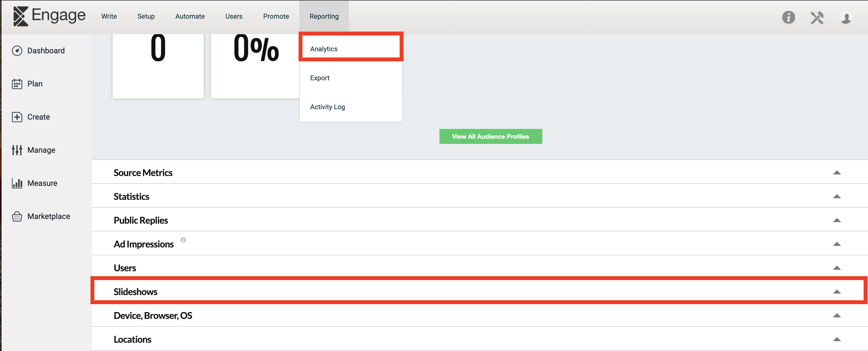Click the Ad Impressions info icon
This screenshot has width=868, height=351.
click(x=183, y=240)
